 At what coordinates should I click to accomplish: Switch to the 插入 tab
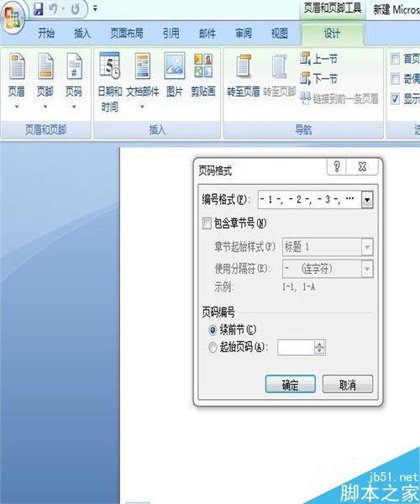point(82,33)
